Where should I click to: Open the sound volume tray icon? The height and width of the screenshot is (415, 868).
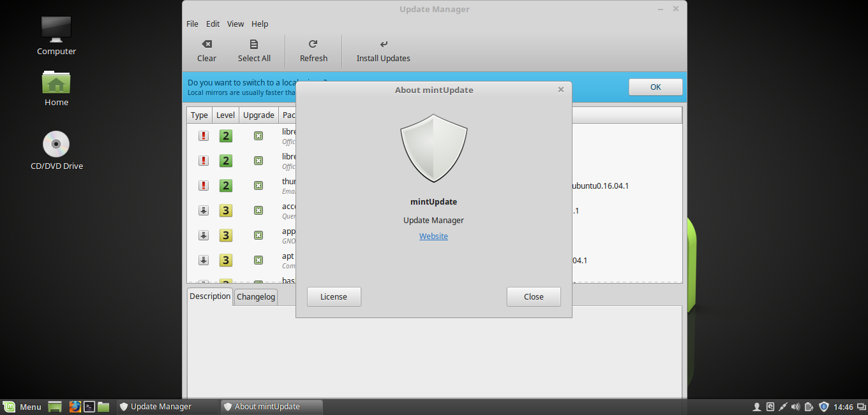pos(796,407)
